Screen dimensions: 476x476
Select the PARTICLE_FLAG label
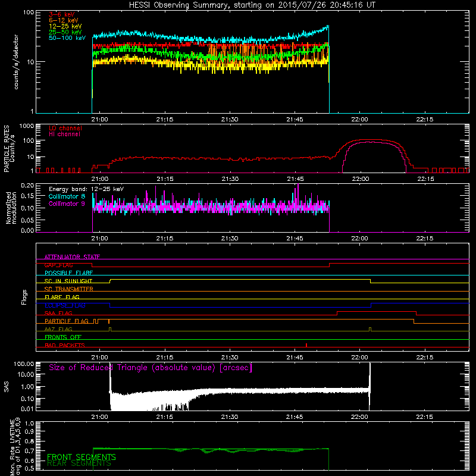[67, 321]
